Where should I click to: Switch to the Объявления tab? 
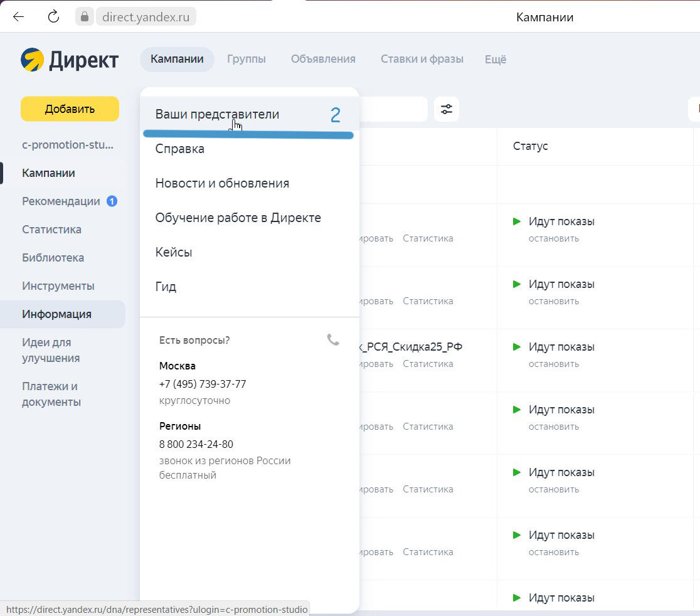[x=323, y=60]
